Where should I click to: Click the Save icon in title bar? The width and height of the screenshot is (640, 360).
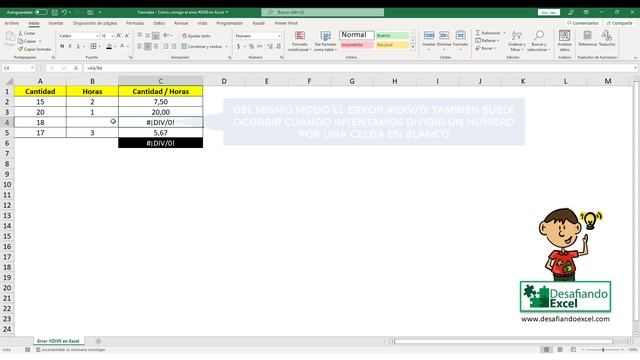55,12
